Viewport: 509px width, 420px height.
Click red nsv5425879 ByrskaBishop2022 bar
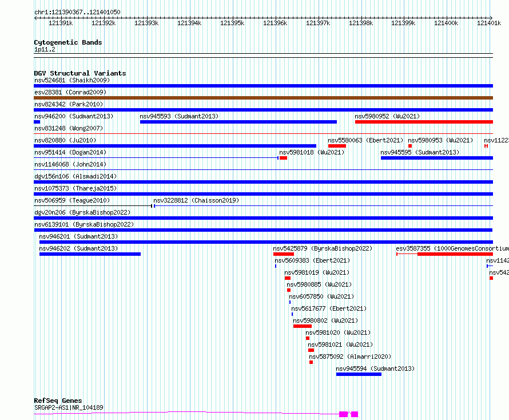point(284,254)
